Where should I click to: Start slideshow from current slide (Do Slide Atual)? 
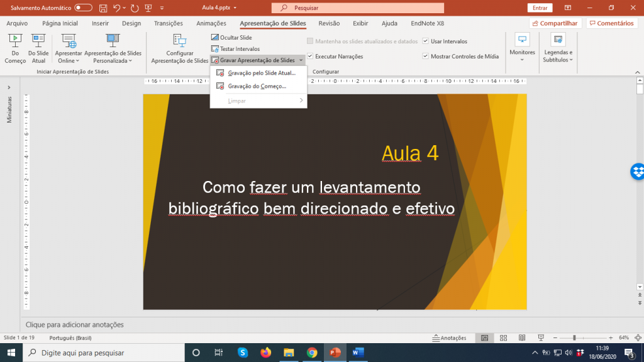[x=38, y=48]
